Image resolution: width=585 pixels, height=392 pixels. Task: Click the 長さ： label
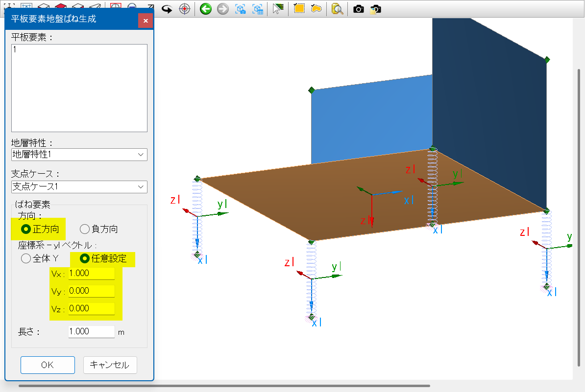29,332
